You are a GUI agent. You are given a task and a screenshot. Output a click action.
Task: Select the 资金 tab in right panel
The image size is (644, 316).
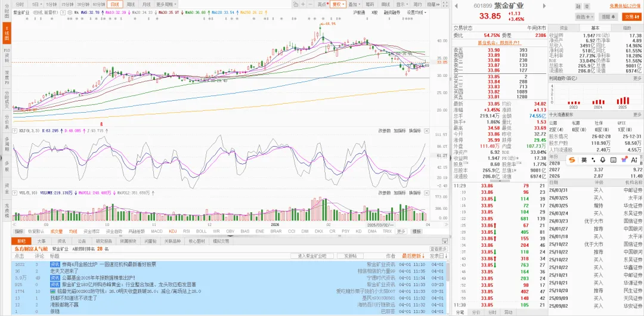tap(563, 28)
